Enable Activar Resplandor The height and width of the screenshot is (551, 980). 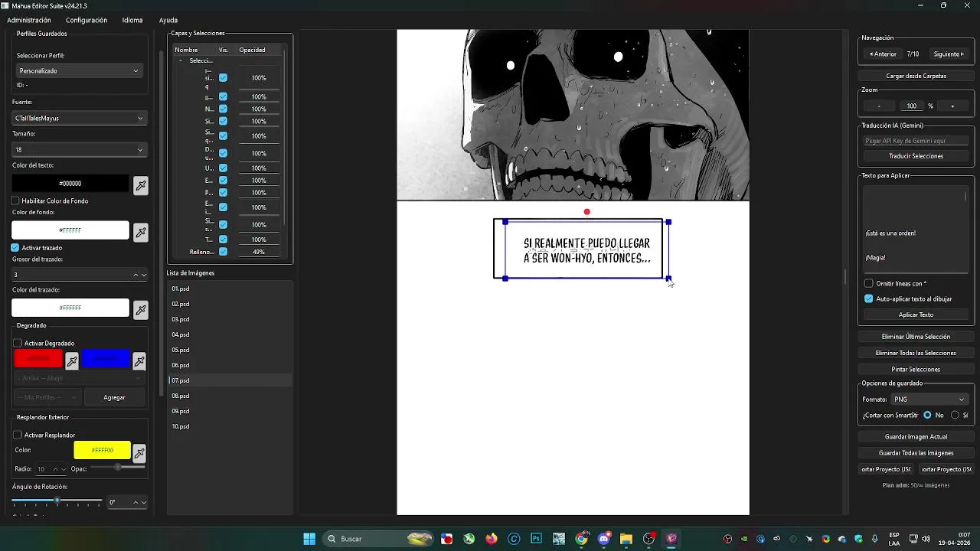pos(18,435)
